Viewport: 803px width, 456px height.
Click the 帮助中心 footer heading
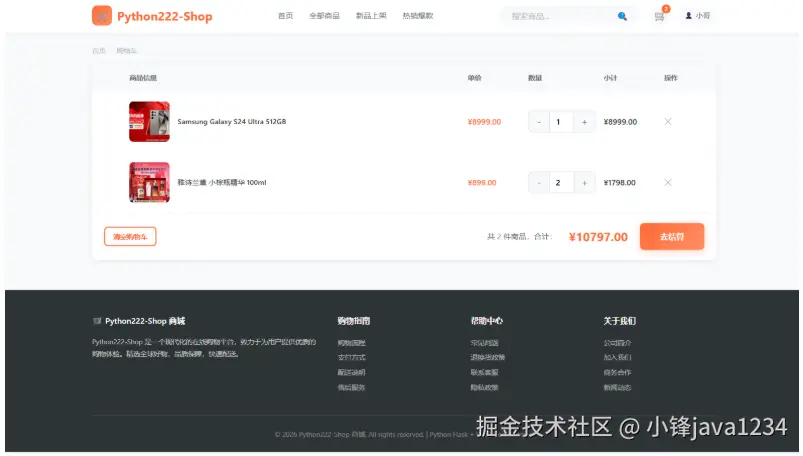pyautogui.click(x=487, y=321)
